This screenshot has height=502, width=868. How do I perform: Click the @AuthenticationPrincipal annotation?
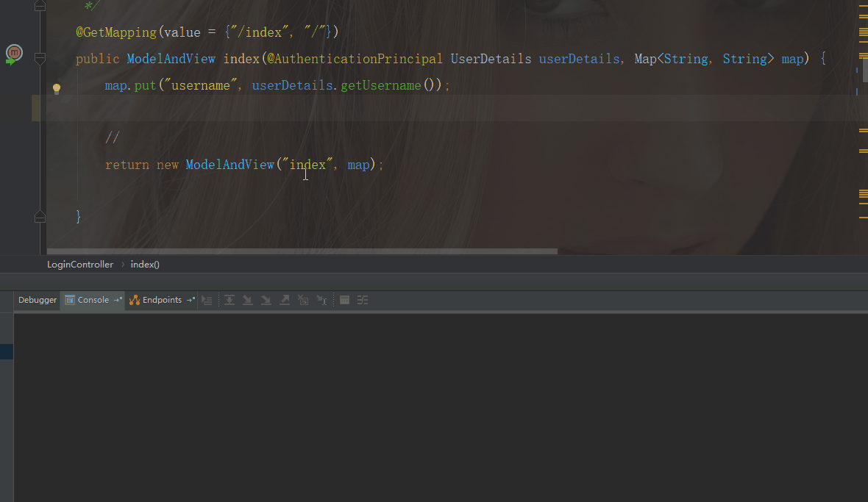355,59
